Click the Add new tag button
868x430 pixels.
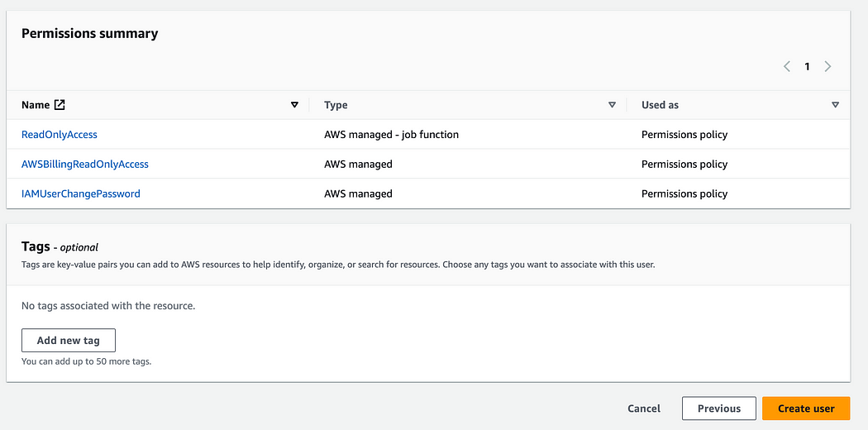pyautogui.click(x=69, y=341)
